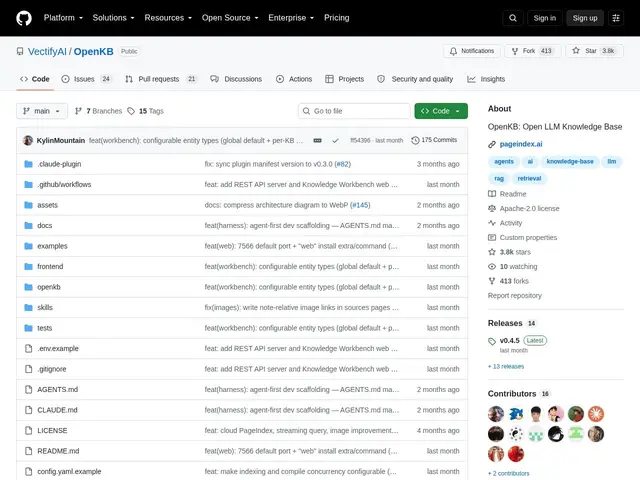
Task: Open the Enterprise dropdown menu
Action: click(x=291, y=18)
